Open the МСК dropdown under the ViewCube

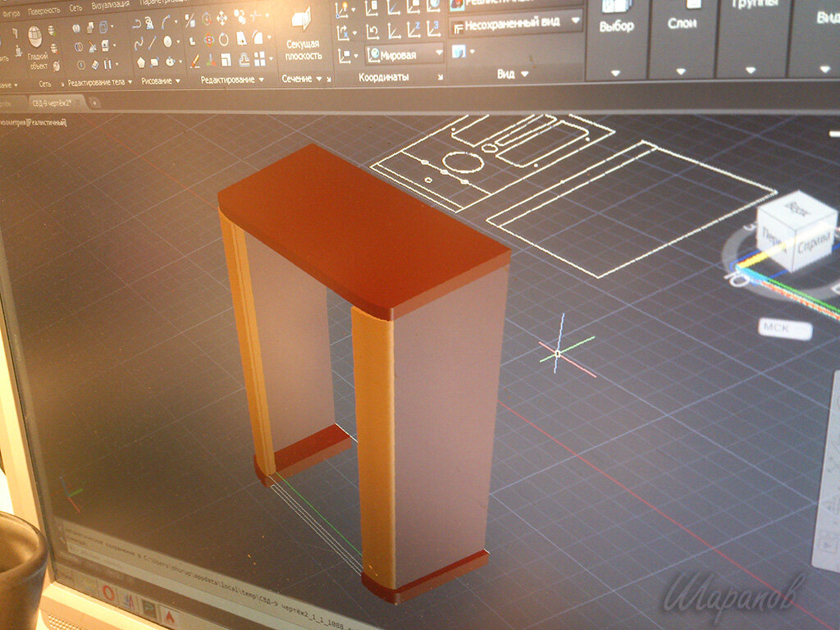(785, 327)
